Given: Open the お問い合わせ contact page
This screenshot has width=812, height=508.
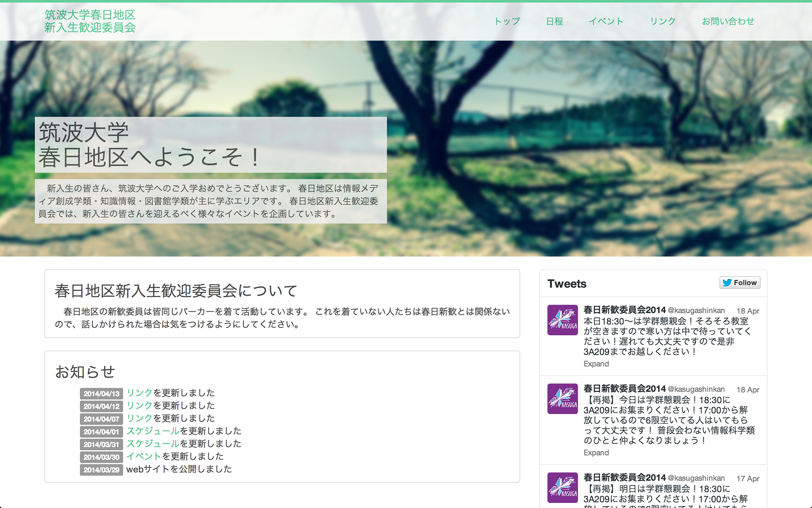Looking at the screenshot, I should pyautogui.click(x=728, y=21).
